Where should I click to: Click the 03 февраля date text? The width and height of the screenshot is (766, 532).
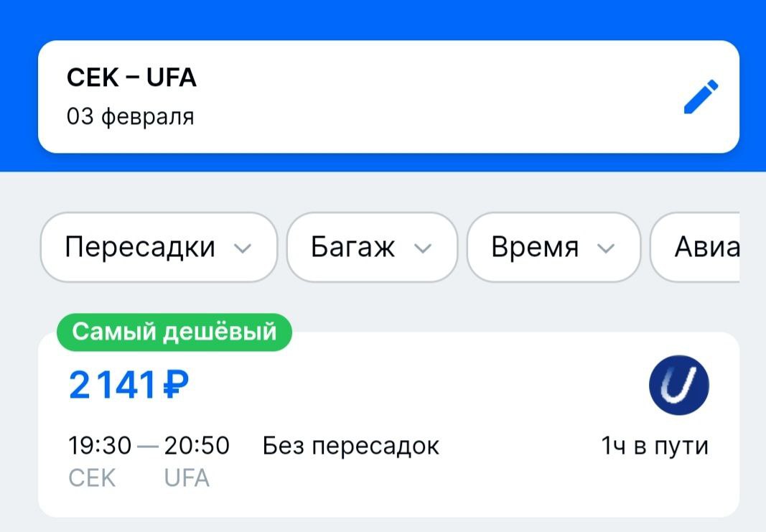click(131, 116)
